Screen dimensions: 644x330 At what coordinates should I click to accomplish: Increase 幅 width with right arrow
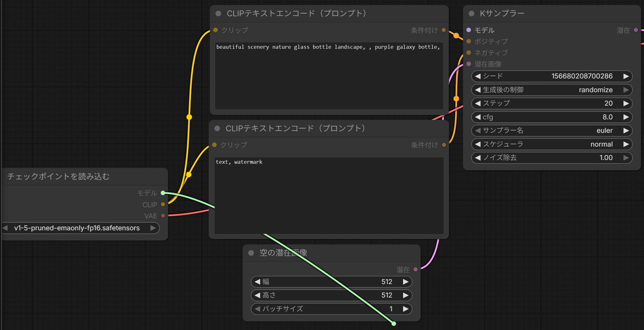[406, 282]
